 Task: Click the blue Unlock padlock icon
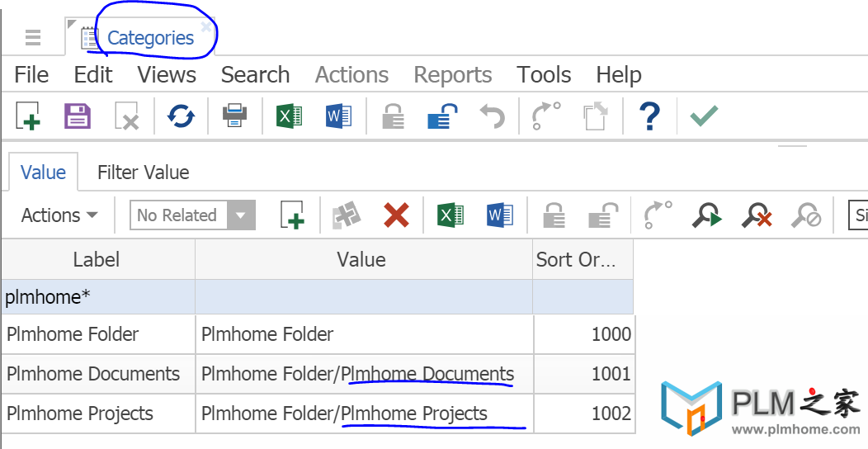442,116
